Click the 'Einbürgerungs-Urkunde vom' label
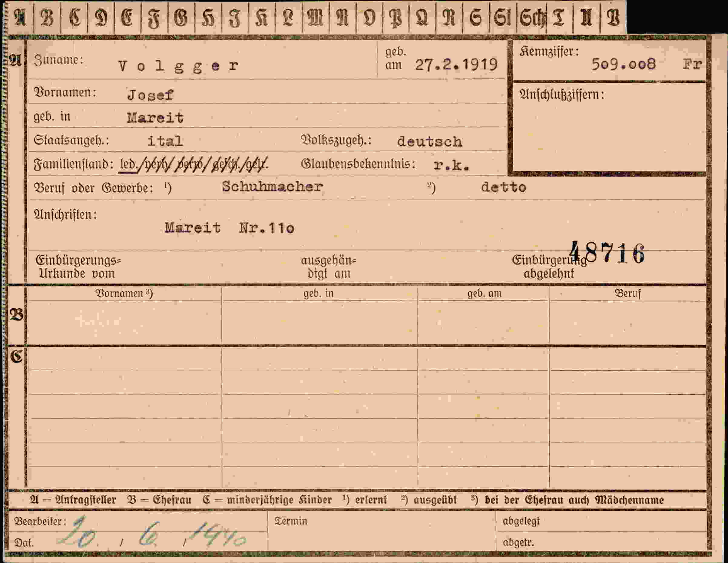 [x=78, y=267]
